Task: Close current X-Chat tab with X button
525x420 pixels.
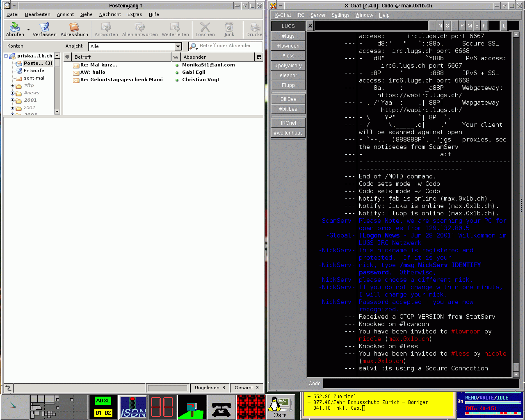Action: coord(310,26)
